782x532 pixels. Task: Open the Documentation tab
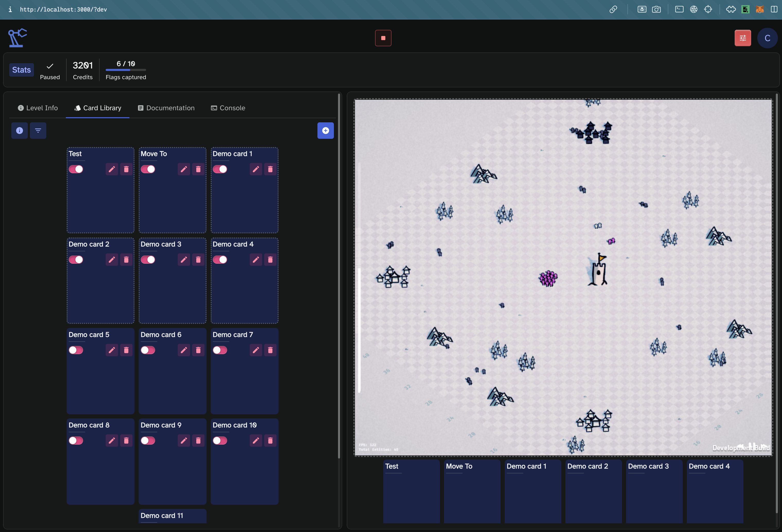(166, 108)
